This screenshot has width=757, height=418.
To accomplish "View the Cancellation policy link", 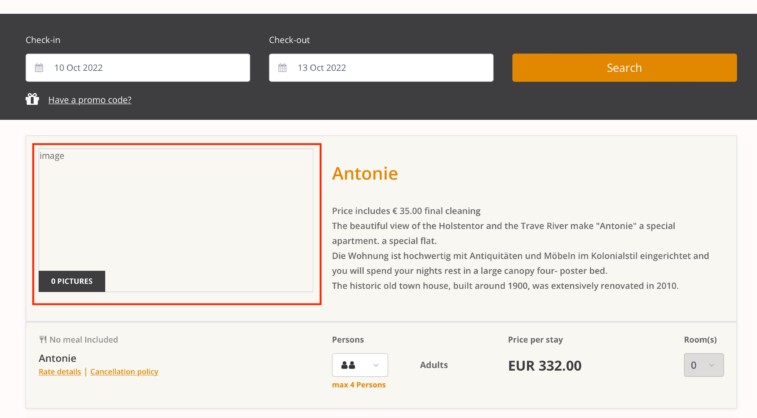I will (124, 372).
